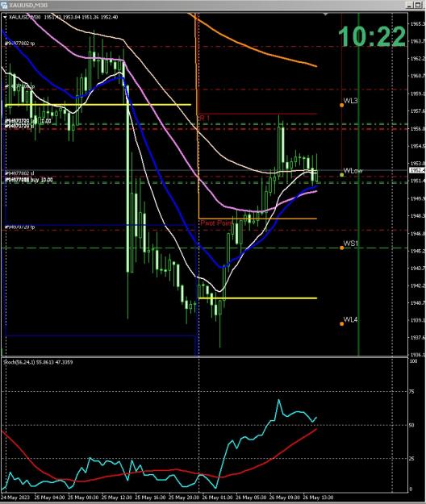Click the 75 level on stochastic scale

click(411, 391)
